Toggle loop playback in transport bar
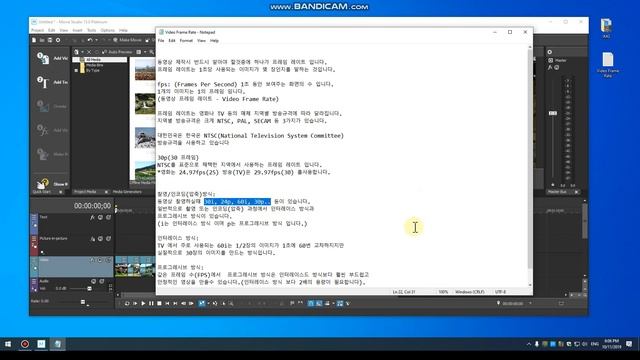The width and height of the screenshot is (640, 360). click(x=127, y=303)
